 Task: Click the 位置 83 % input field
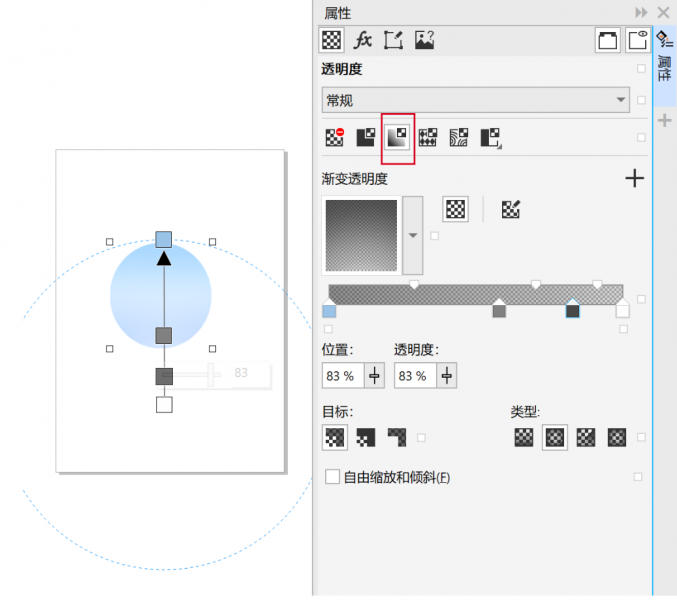pyautogui.click(x=343, y=376)
